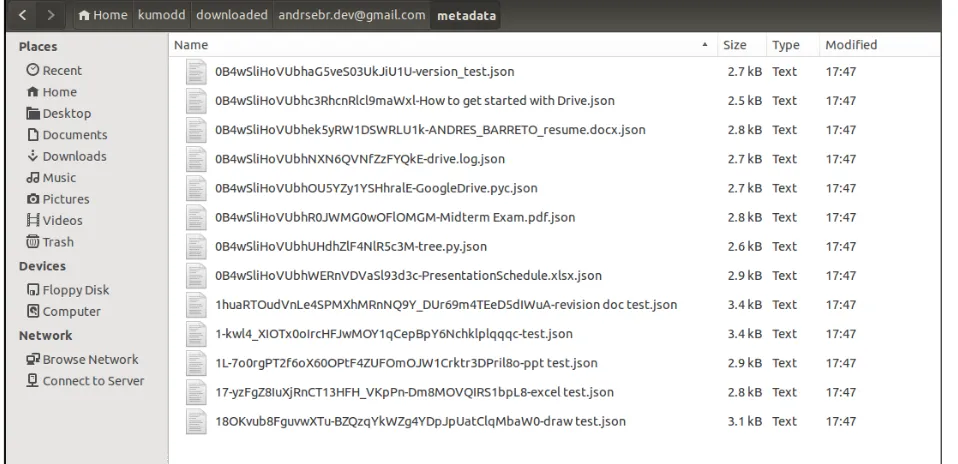The width and height of the screenshot is (958, 464).
Task: Click the Trash bin icon in sidebar
Action: [33, 241]
